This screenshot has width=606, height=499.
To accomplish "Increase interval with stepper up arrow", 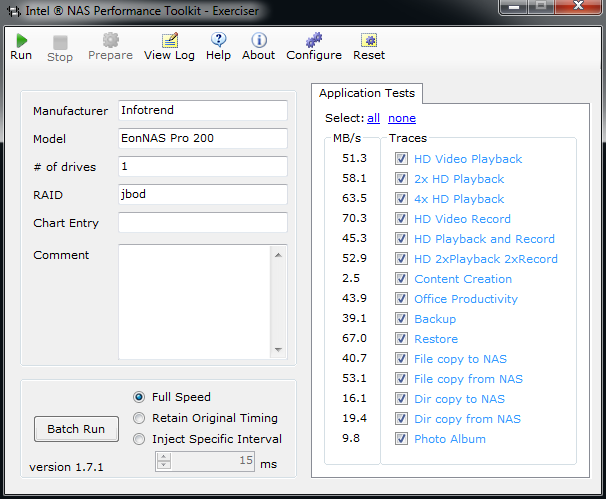I will point(164,456).
